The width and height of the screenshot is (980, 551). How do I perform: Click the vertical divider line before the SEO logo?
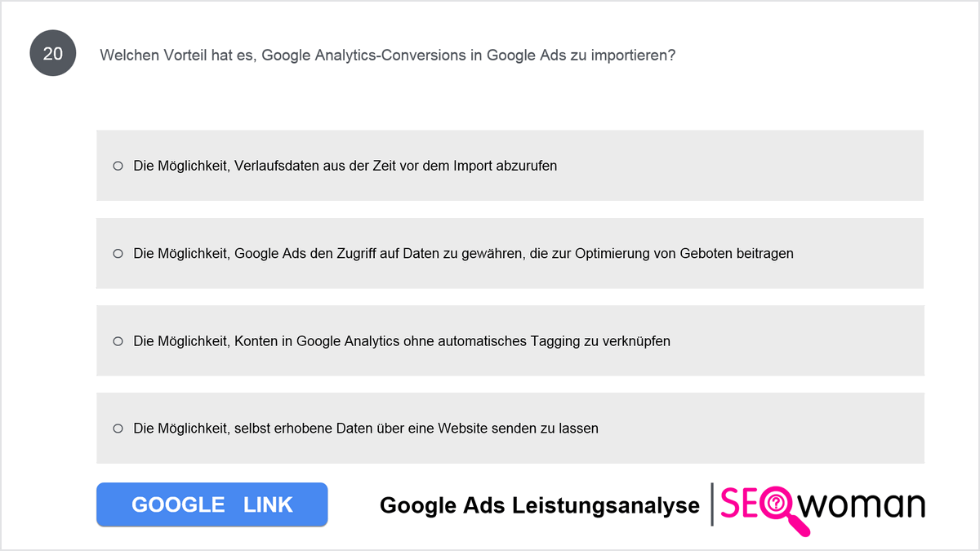point(712,504)
